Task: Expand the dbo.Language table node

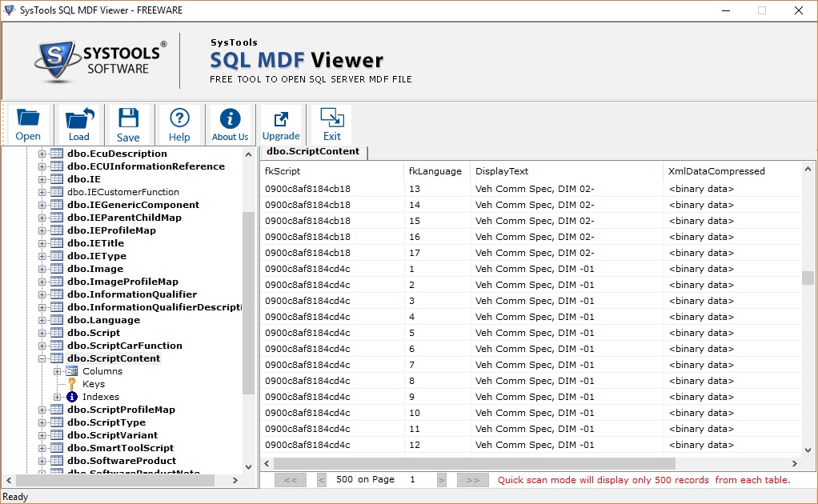Action: pos(42,320)
